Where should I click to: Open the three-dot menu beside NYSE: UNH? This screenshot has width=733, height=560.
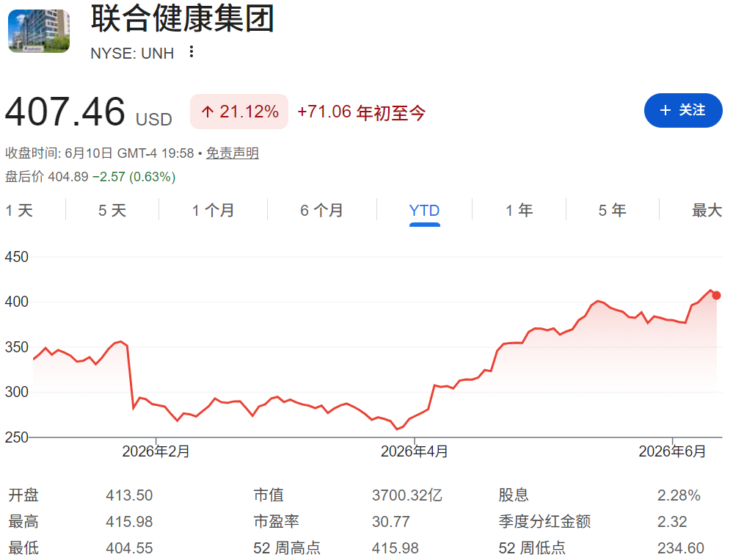point(192,52)
